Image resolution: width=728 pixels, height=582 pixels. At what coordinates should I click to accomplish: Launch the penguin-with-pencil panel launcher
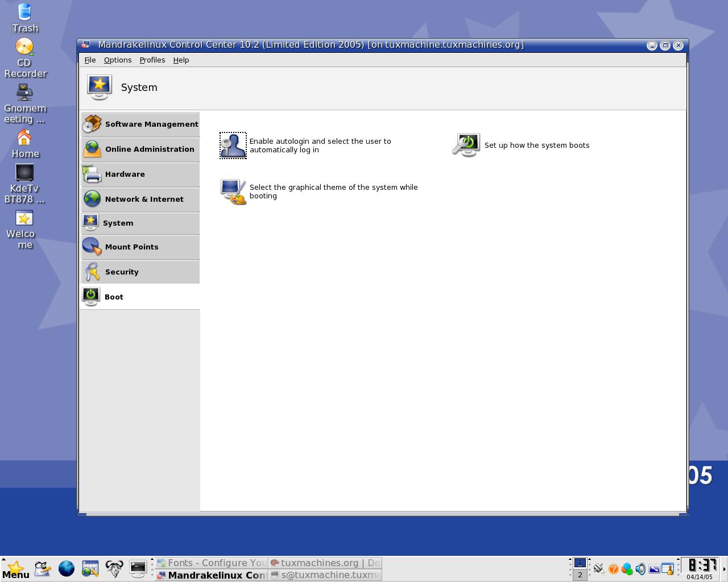click(43, 568)
